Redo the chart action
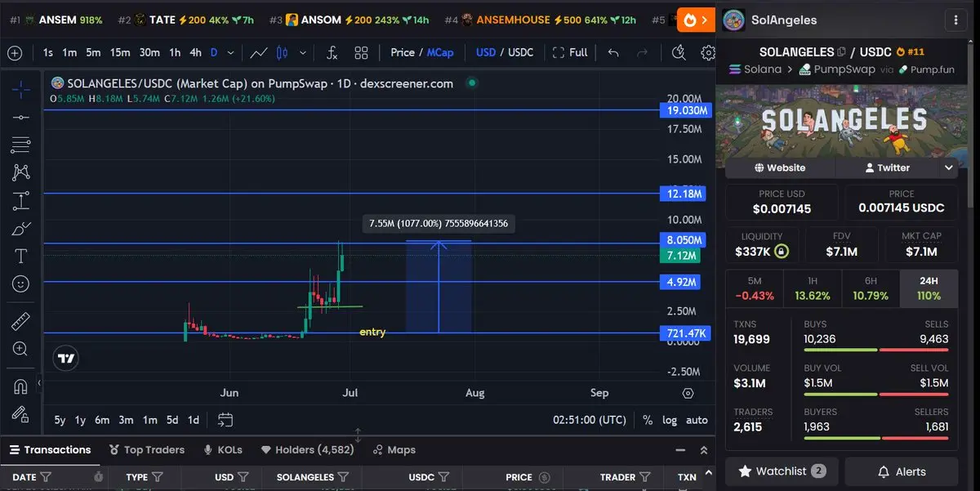 (x=643, y=53)
